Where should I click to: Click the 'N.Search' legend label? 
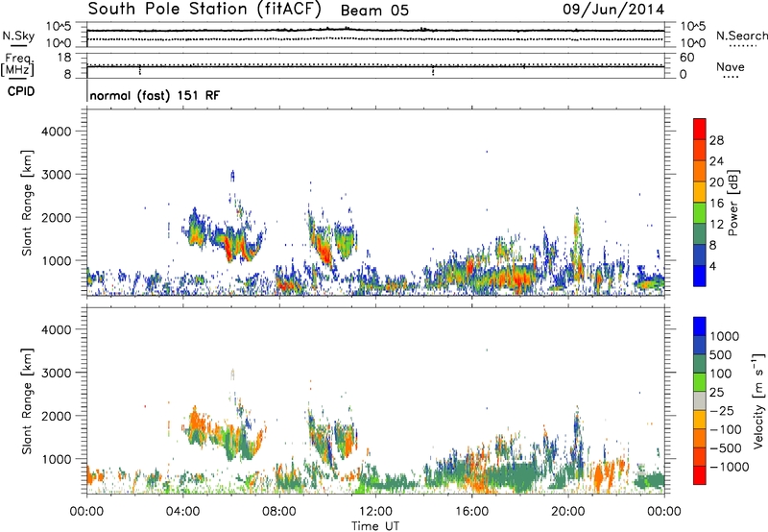[742, 36]
